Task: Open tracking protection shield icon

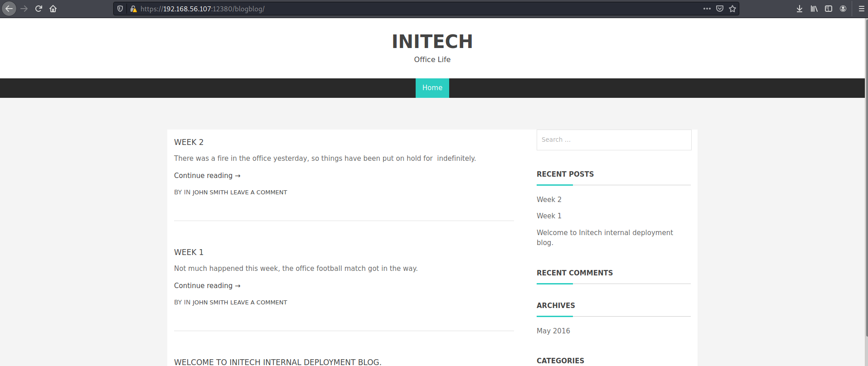Action: pyautogui.click(x=120, y=9)
